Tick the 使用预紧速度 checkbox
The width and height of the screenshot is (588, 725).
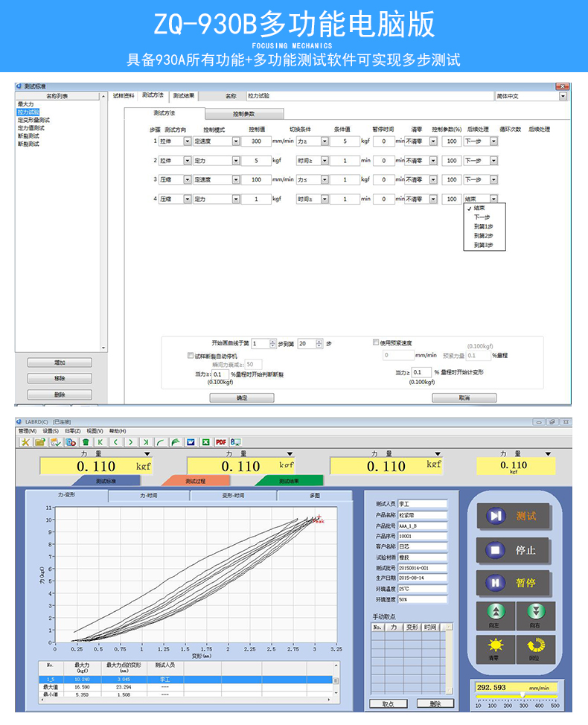376,342
